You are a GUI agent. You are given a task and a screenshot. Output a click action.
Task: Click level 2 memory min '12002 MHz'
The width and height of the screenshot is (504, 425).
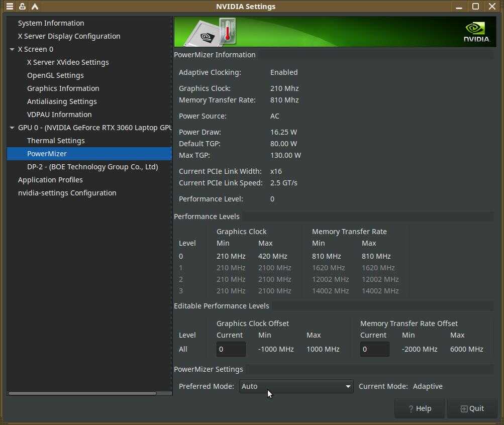coord(331,279)
